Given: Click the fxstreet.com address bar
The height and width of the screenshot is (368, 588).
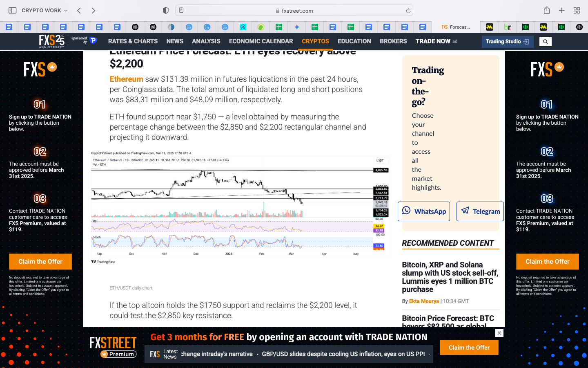Looking at the screenshot, I should coord(294,11).
